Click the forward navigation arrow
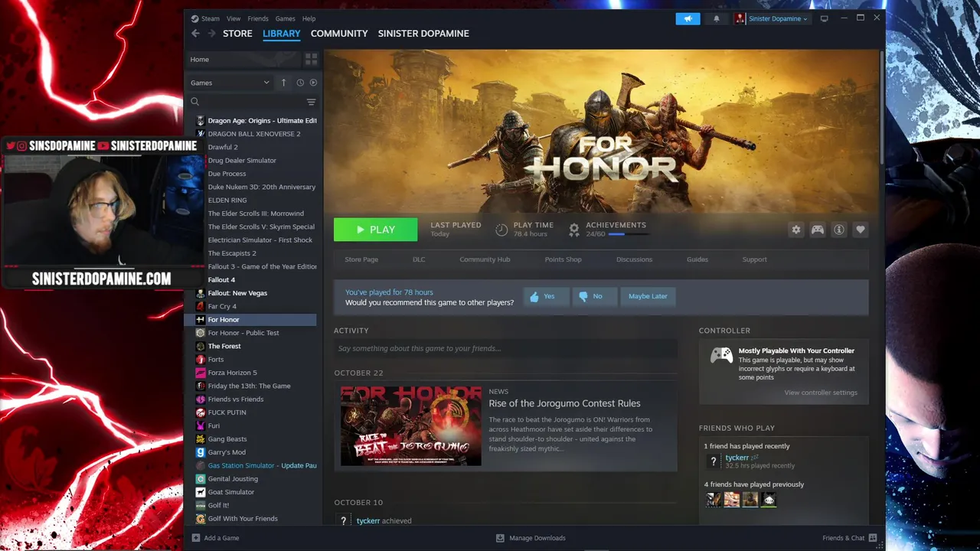980x551 pixels. 211,34
